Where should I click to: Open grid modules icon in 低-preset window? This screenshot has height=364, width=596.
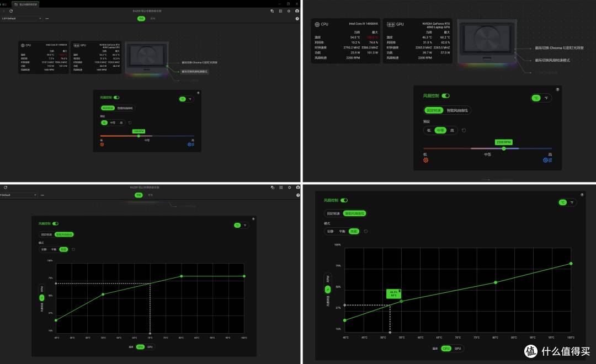[x=280, y=11]
